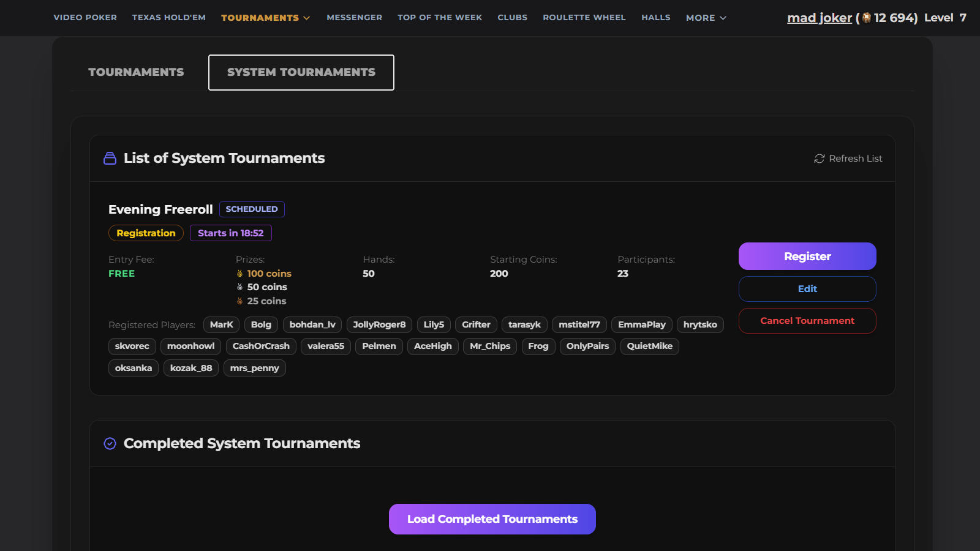Click Load Completed Tournaments button
Viewport: 980px width, 551px height.
pos(492,519)
